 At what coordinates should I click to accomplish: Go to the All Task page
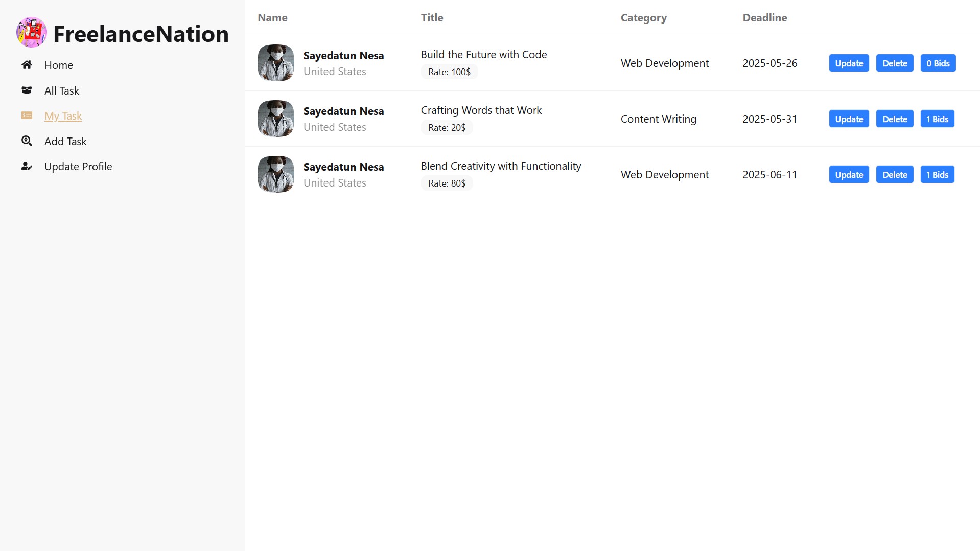62,90
